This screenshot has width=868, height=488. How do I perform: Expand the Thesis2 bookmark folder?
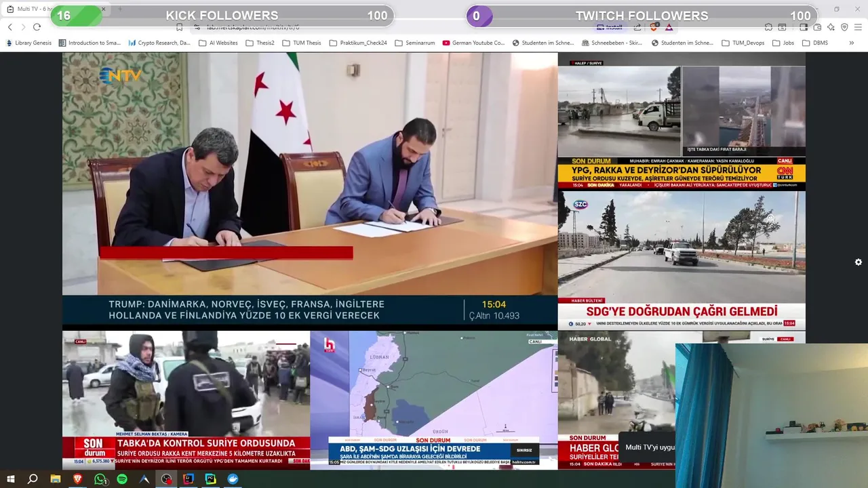point(260,43)
